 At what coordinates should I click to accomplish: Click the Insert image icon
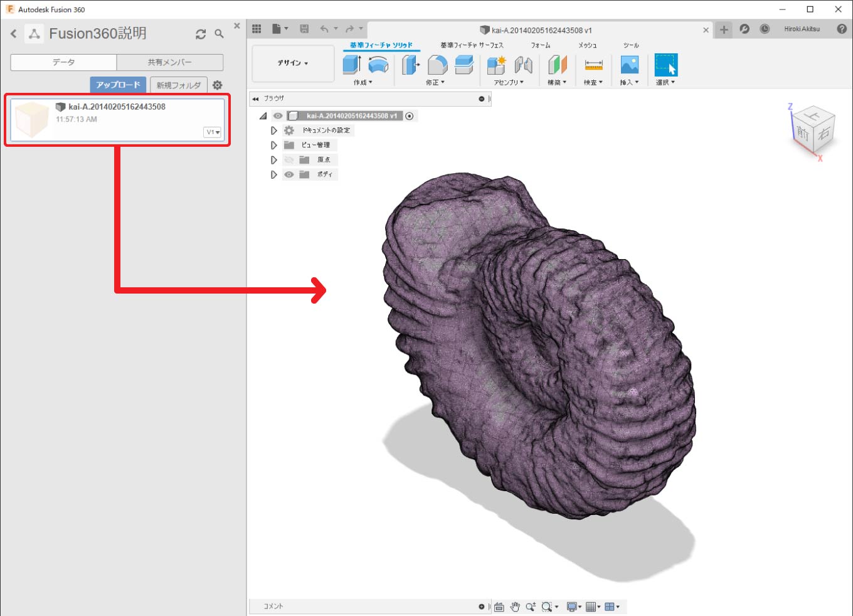click(629, 65)
